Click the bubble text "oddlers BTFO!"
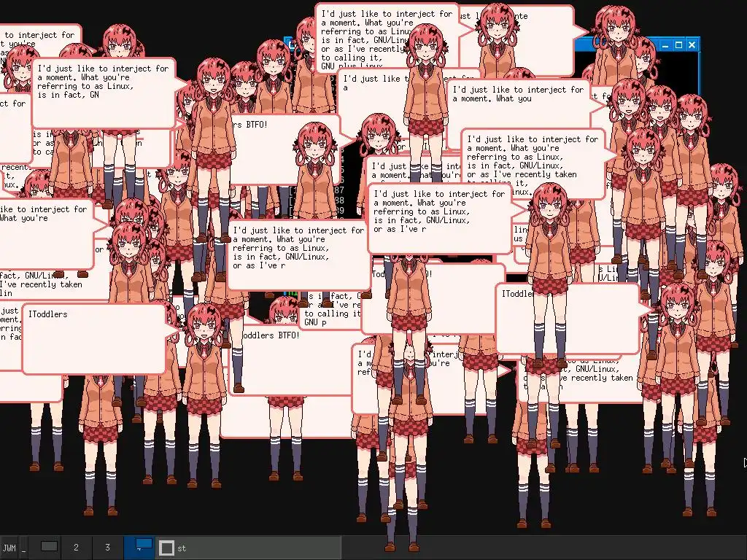Viewport: 747px width, 560px height. point(270,335)
